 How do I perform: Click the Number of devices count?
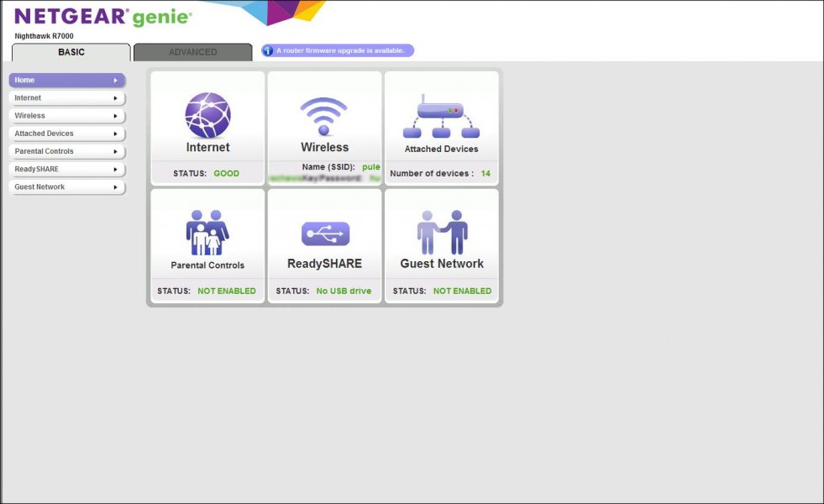[x=485, y=173]
